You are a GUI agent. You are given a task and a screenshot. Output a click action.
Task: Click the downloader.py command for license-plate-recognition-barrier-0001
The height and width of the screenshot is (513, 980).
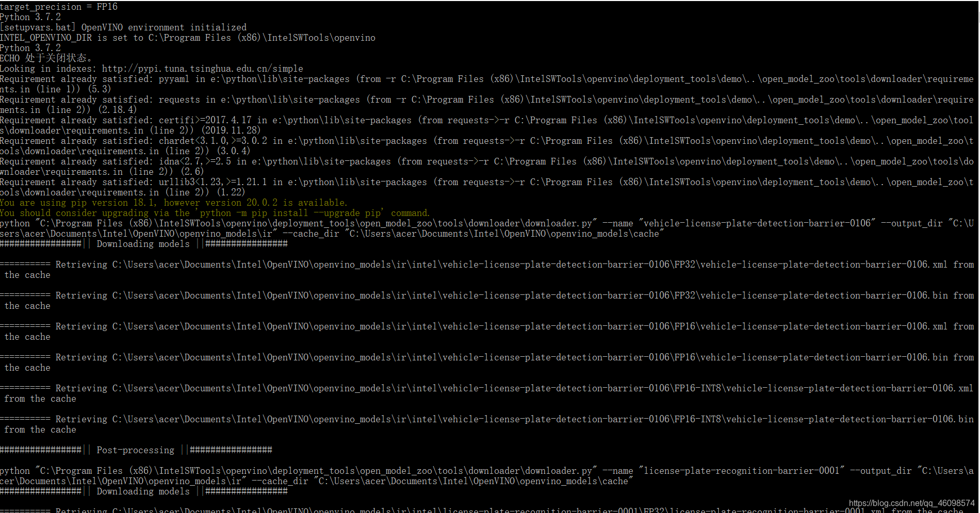[x=487, y=476]
